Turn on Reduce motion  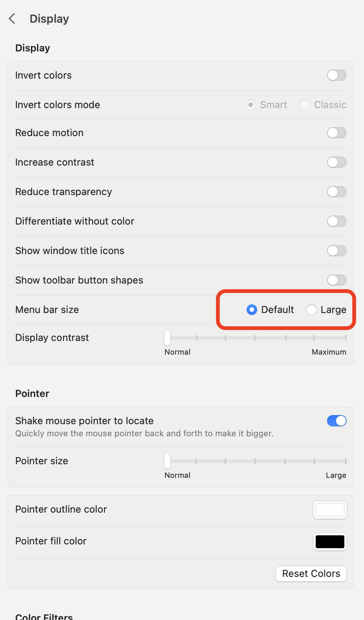336,133
